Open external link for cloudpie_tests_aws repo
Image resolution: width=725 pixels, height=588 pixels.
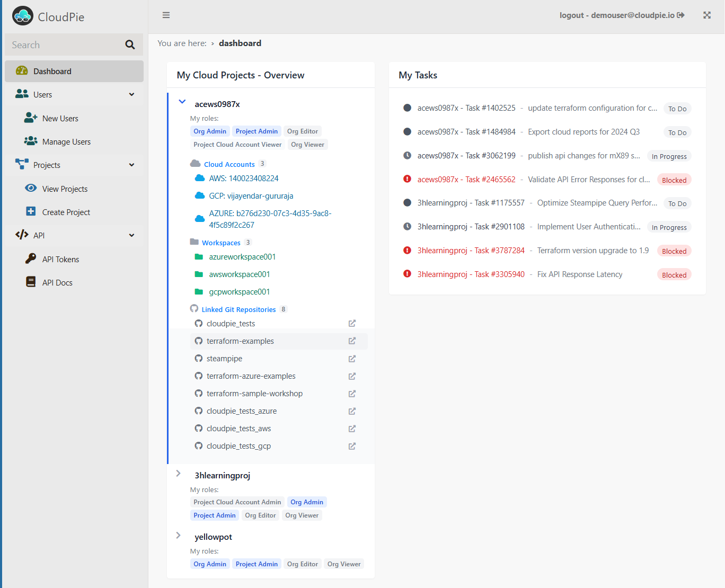click(x=352, y=429)
